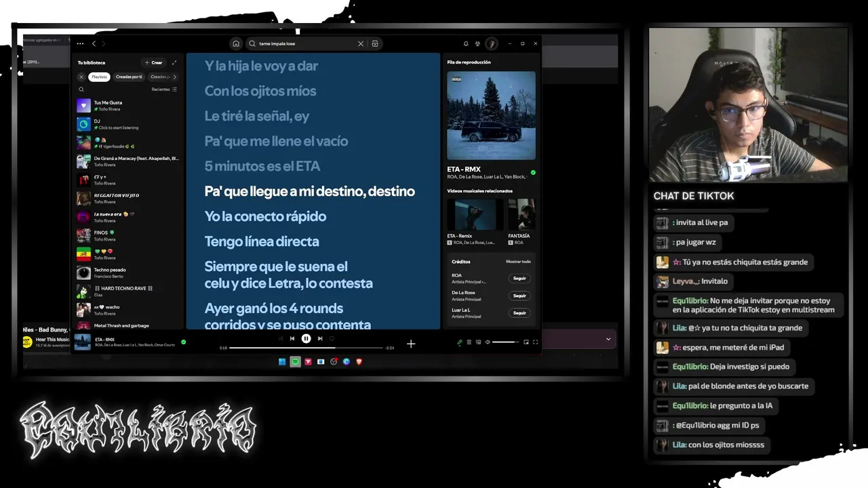Clear the search text with the X
This screenshot has width=868, height=488.
pos(361,43)
